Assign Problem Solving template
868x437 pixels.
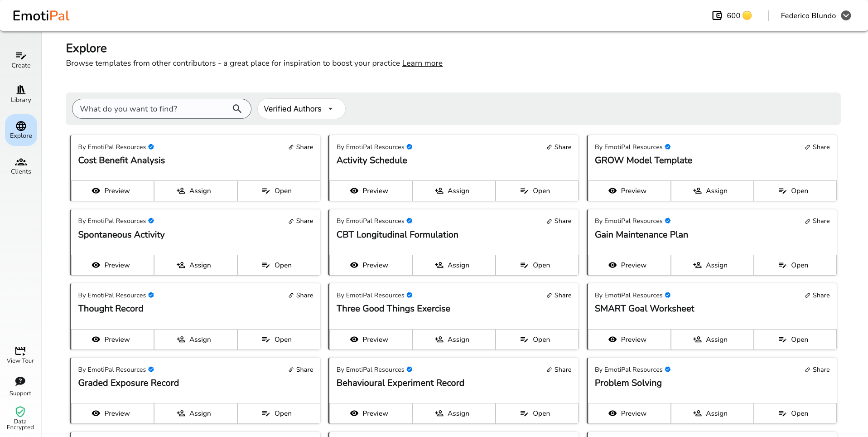(712, 413)
